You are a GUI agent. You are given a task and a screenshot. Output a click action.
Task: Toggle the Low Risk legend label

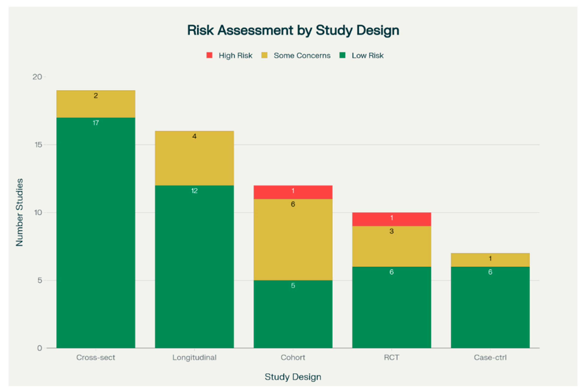coord(367,56)
